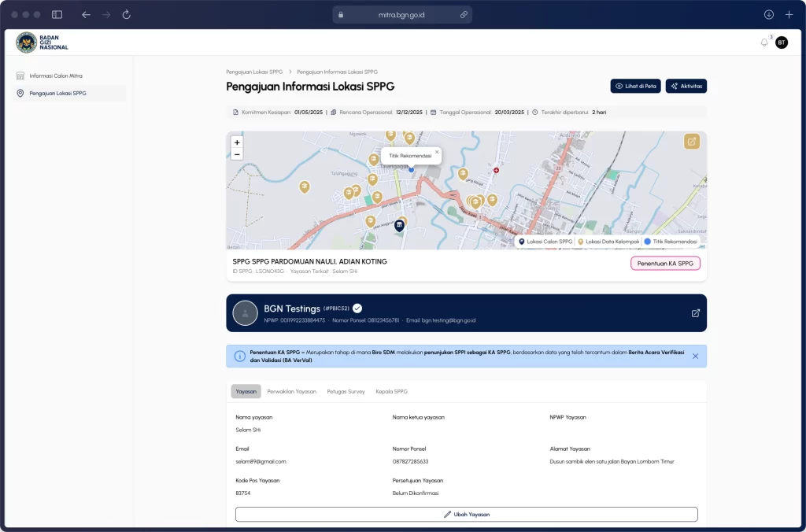Open map in expanded view icon
The width and height of the screenshot is (806, 532).
(x=691, y=142)
